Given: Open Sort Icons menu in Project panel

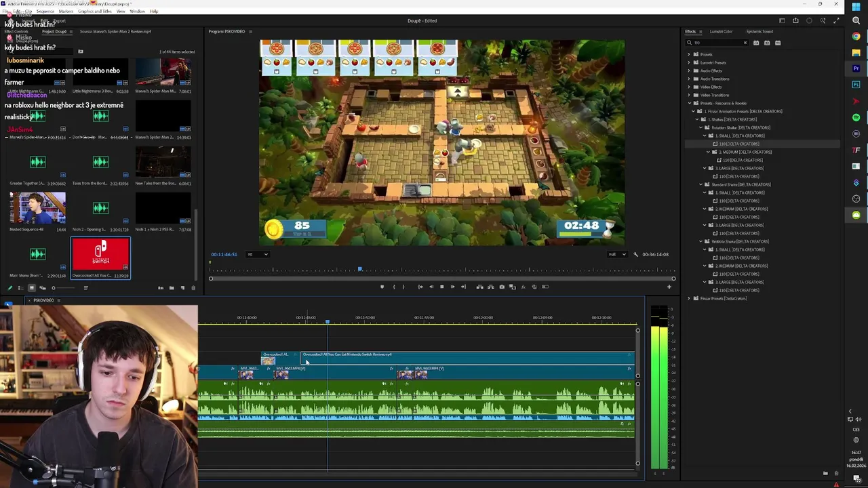Looking at the screenshot, I should [x=85, y=288].
